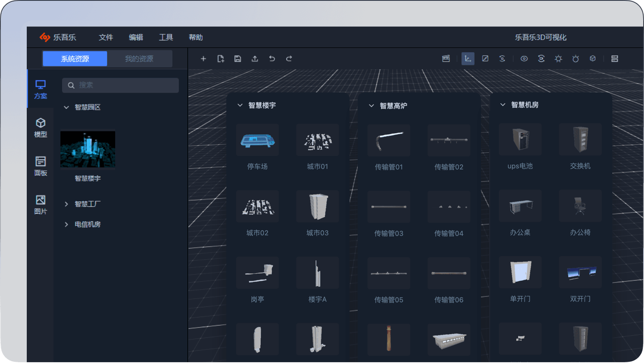Open the 帮助 (Help) menu
Image resolution: width=644 pixels, height=363 pixels.
coord(195,37)
